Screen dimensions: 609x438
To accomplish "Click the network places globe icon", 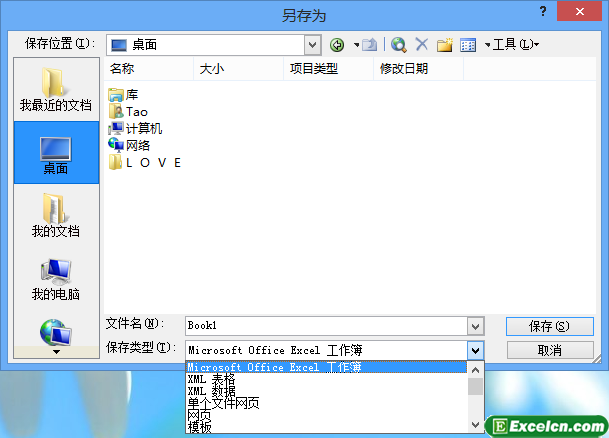I will [x=56, y=332].
